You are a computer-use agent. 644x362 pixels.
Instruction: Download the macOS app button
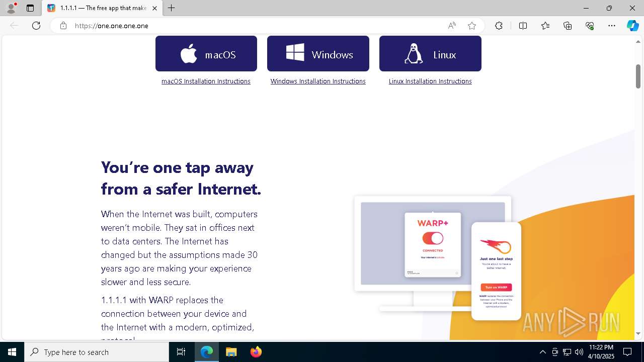(206, 54)
